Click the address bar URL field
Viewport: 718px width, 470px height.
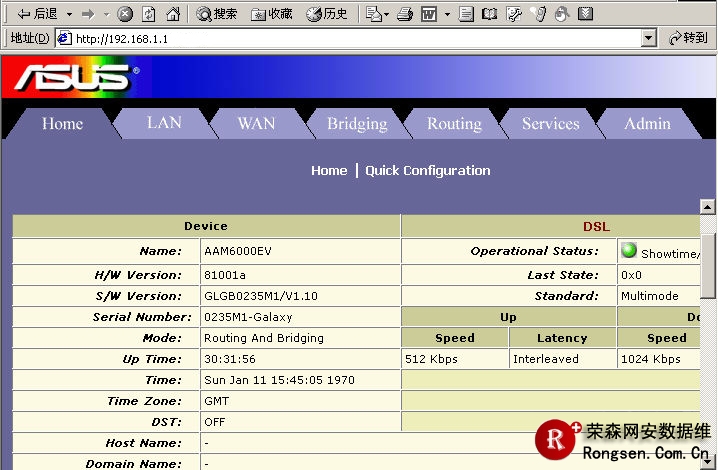[350, 38]
